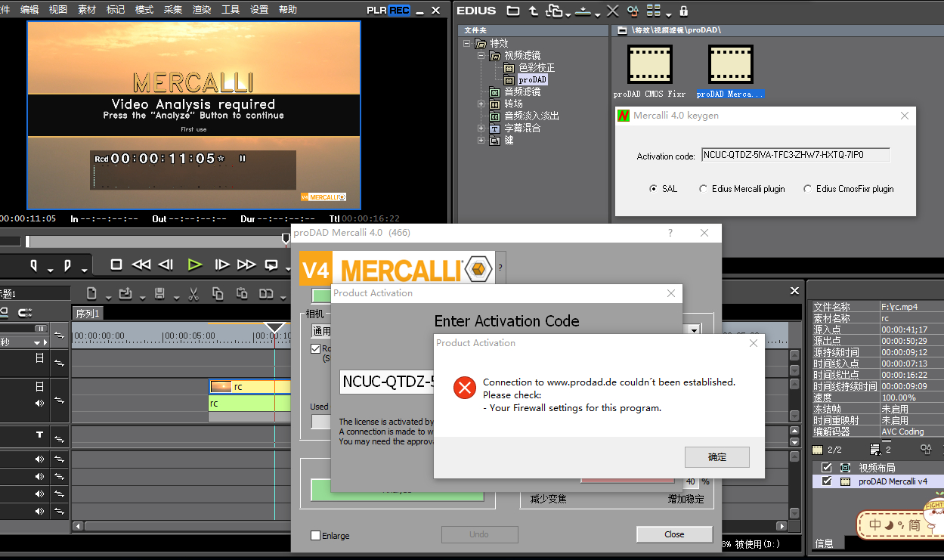The width and height of the screenshot is (944, 560).
Task: Switch to the 序列1 timeline tab
Action: [88, 313]
